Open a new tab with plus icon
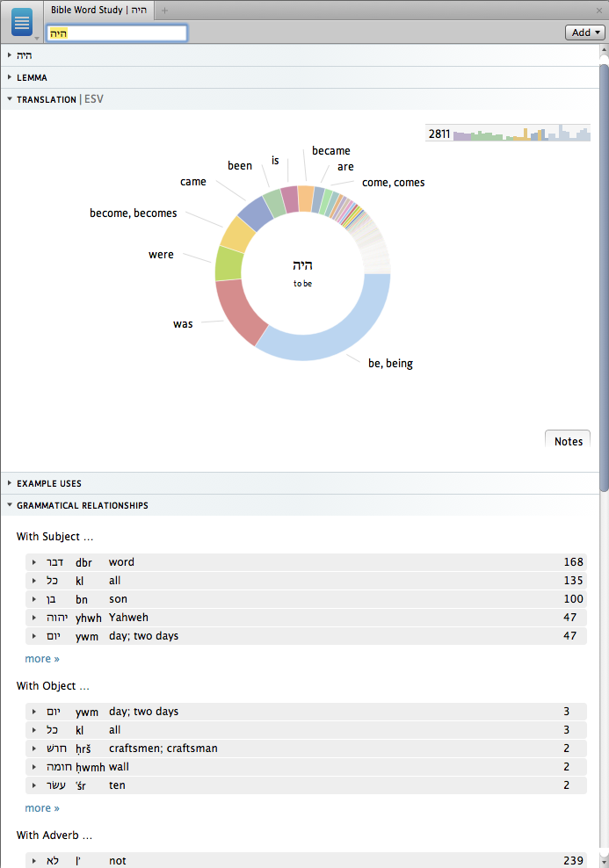This screenshot has height=868, width=609. 164,10
